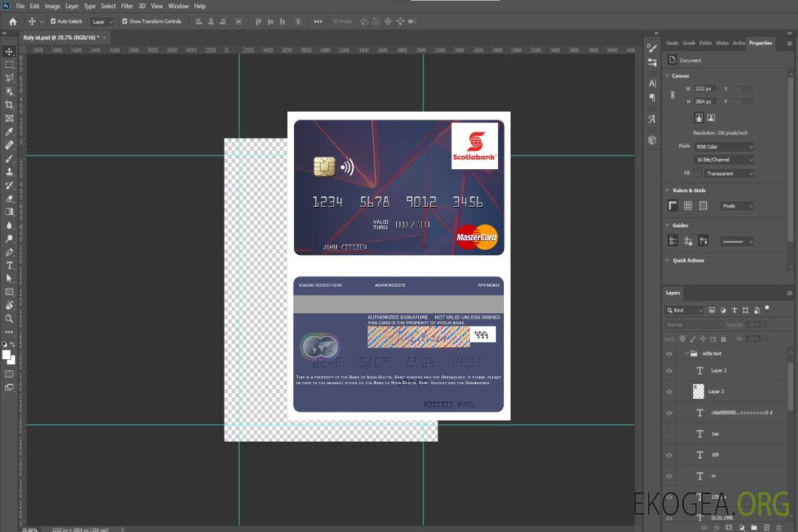798x532 pixels.
Task: Open the Pixels ruler units dropdown
Action: (x=737, y=206)
